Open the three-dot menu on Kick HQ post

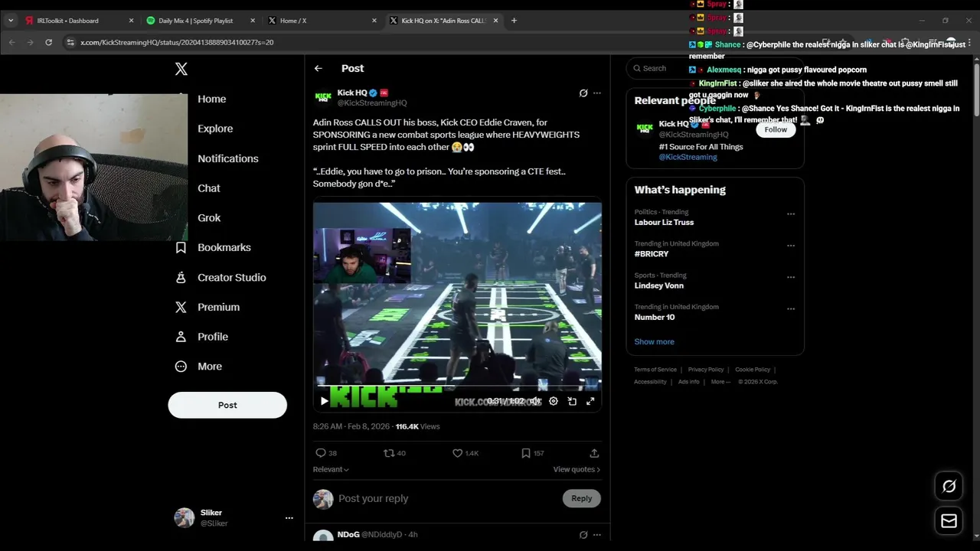[x=597, y=93]
